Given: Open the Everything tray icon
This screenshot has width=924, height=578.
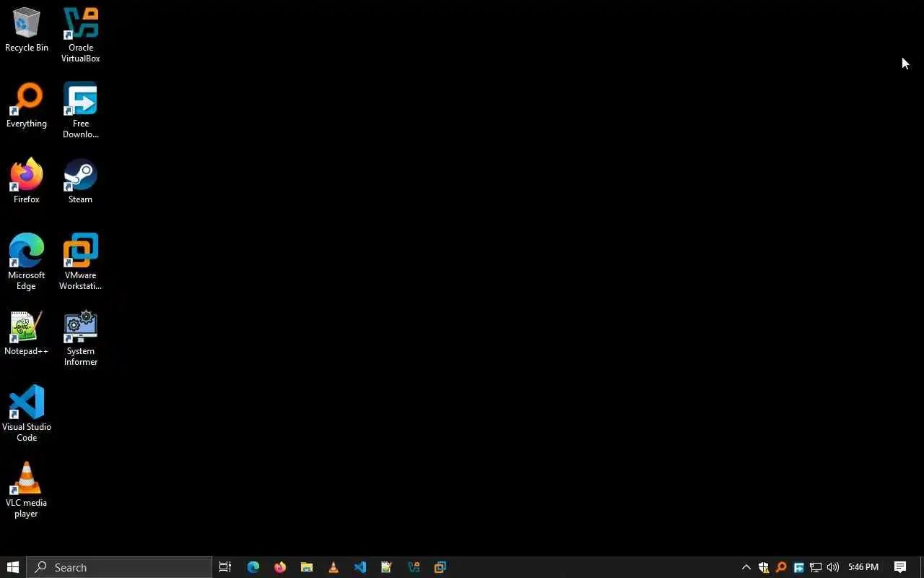Looking at the screenshot, I should 781,567.
